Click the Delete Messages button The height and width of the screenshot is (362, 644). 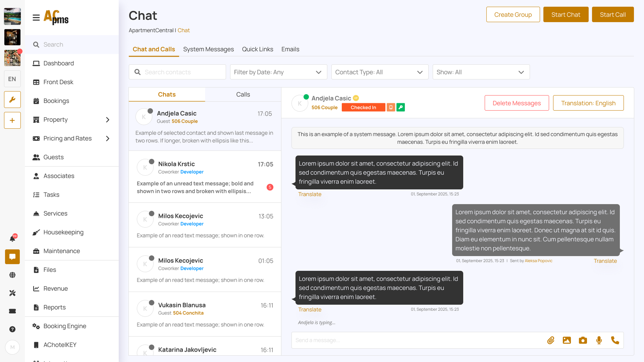(517, 103)
